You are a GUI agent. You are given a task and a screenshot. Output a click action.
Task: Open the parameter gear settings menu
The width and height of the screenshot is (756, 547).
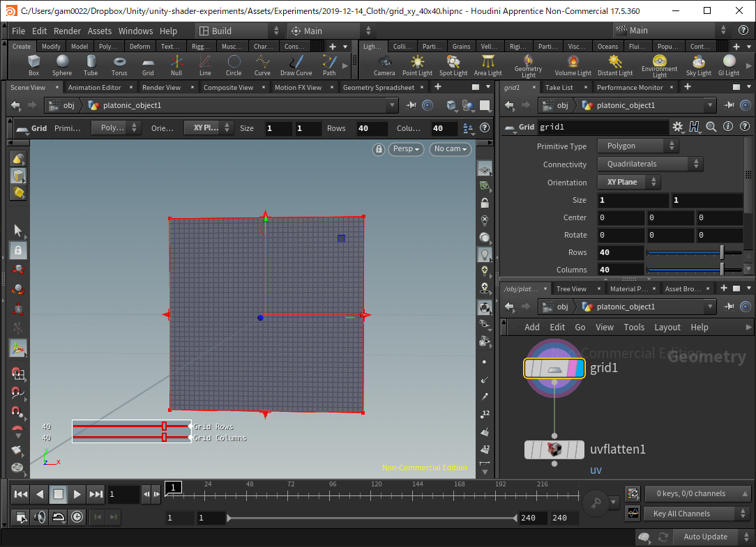pos(677,127)
